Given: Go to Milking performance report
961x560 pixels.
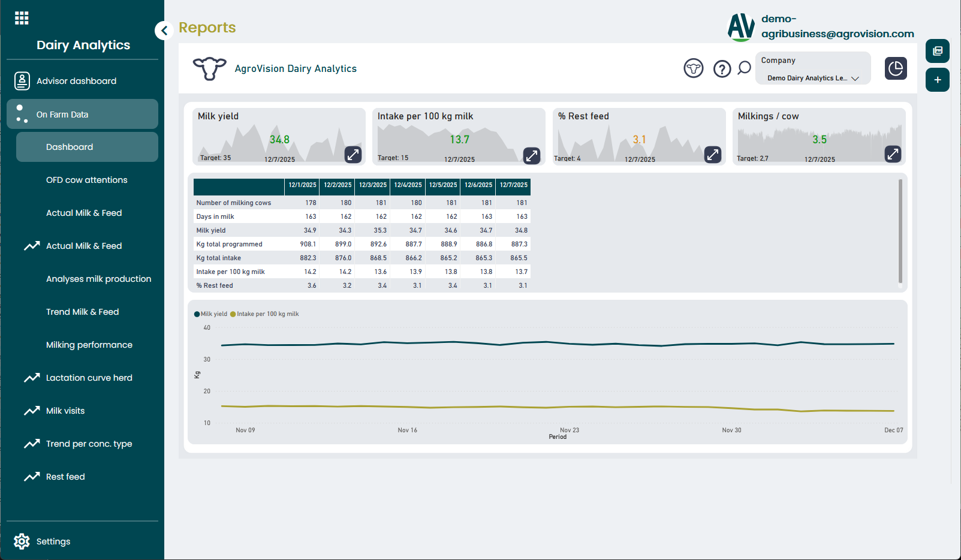Looking at the screenshot, I should [x=89, y=345].
